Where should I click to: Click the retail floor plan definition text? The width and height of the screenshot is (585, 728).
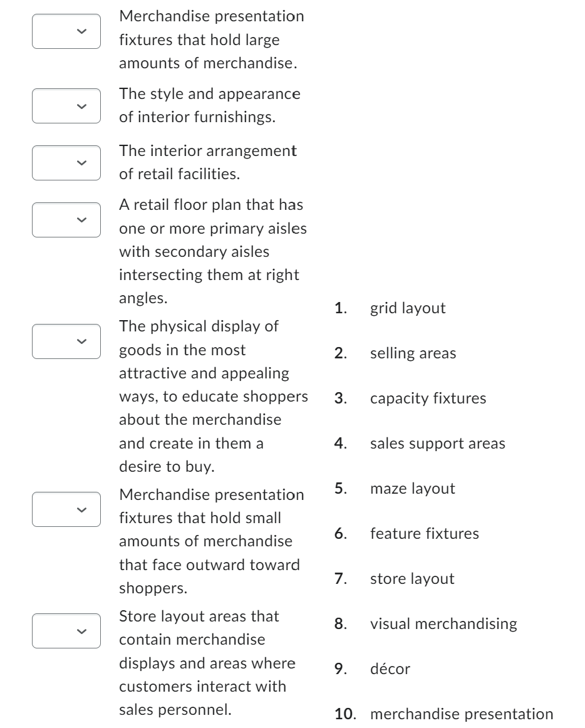click(212, 251)
